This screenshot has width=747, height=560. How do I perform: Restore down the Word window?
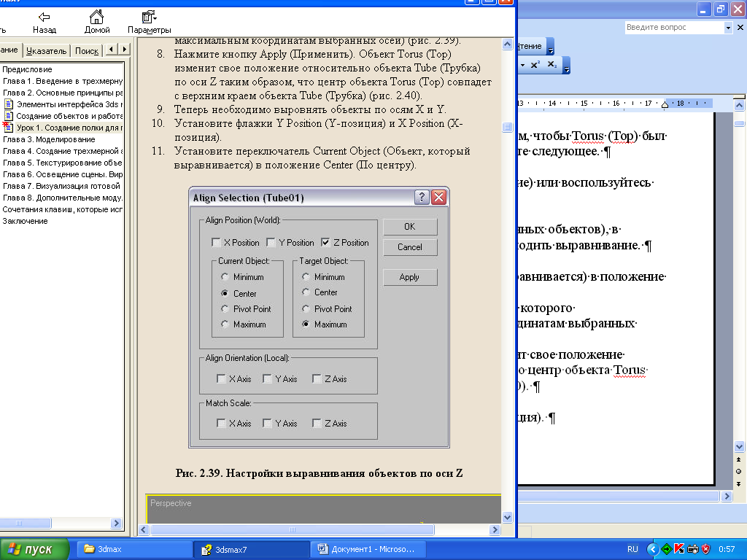tap(721, 9)
